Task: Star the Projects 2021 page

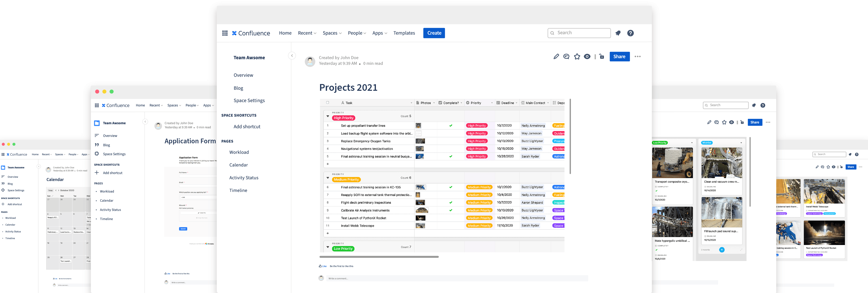Action: click(x=577, y=57)
